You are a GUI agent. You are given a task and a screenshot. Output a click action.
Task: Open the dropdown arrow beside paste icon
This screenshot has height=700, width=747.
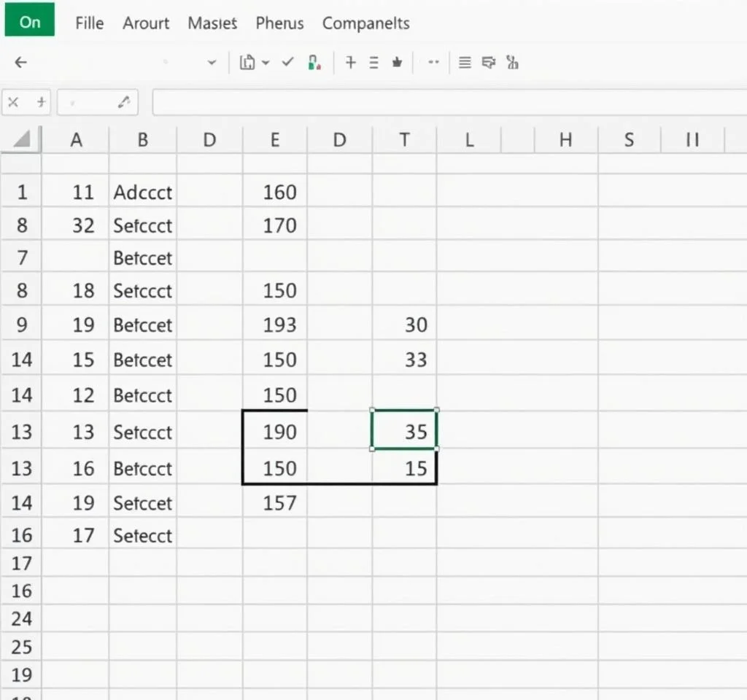tap(266, 63)
